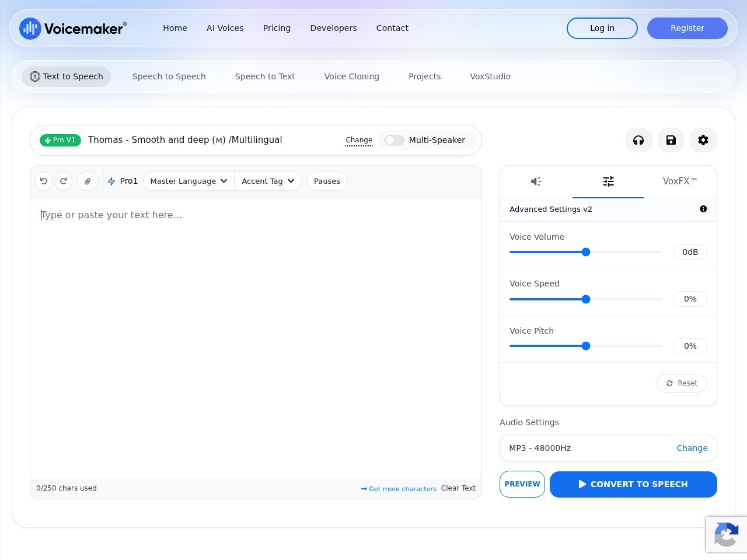
Task: Click the Voice Volume 0dB value box
Action: (x=690, y=252)
